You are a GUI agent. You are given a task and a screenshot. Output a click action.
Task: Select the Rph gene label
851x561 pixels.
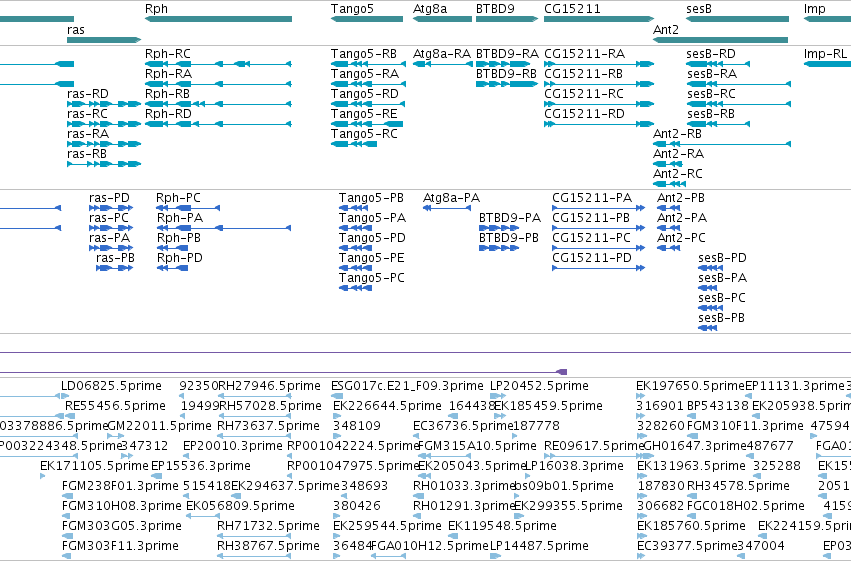click(156, 9)
